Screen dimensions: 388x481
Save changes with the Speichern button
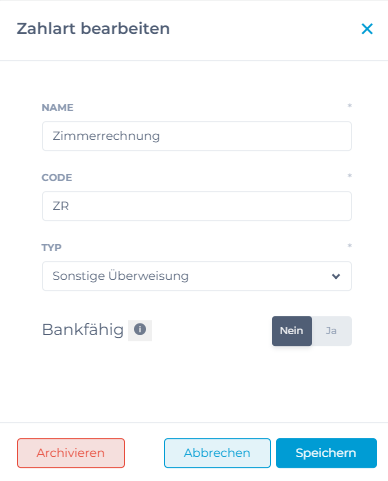point(326,453)
